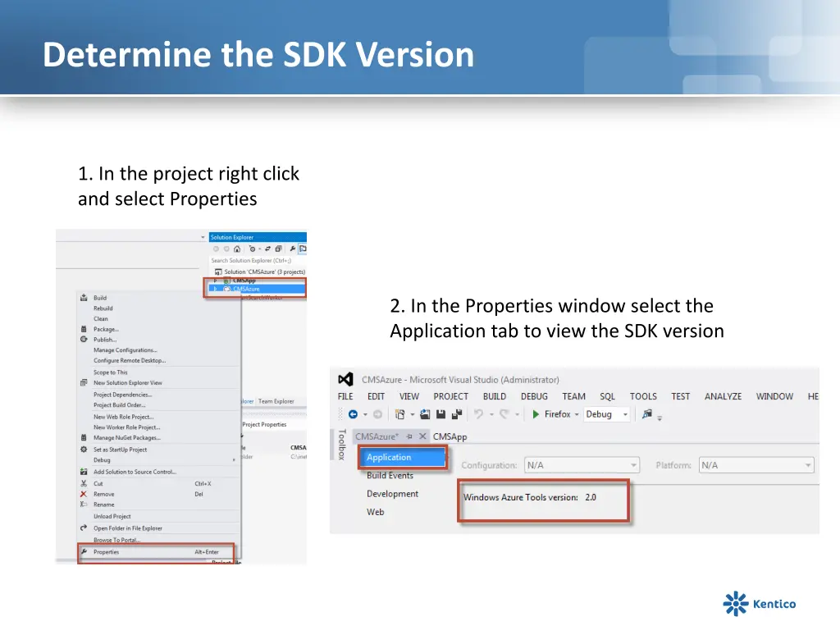Click the gear icon beside Set as StartUp Project
The width and height of the screenshot is (840, 630).
pos(84,450)
